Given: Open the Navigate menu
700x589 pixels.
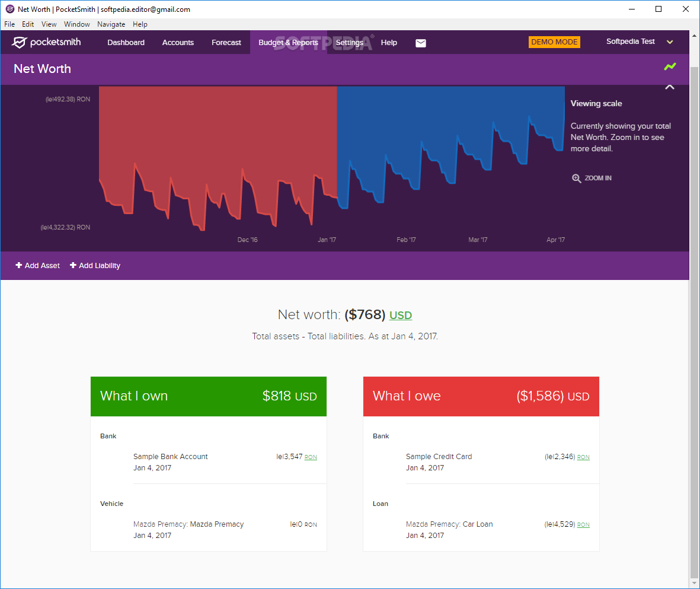Looking at the screenshot, I should pos(111,24).
